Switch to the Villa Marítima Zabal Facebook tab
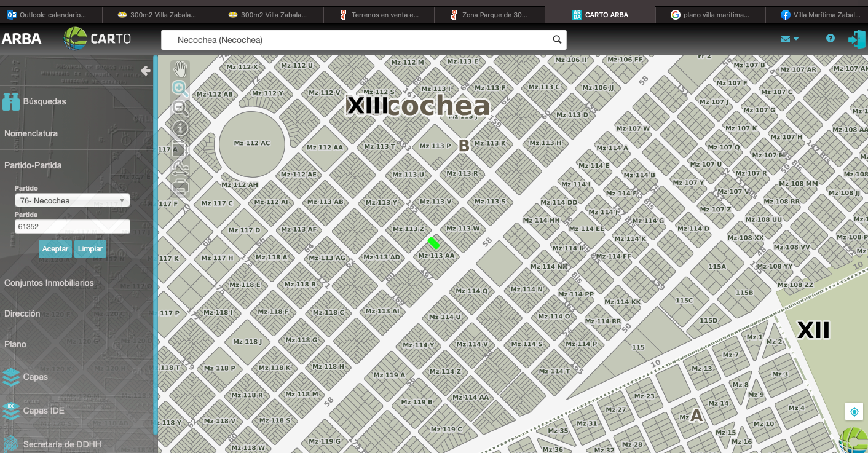868x453 pixels. (x=818, y=14)
